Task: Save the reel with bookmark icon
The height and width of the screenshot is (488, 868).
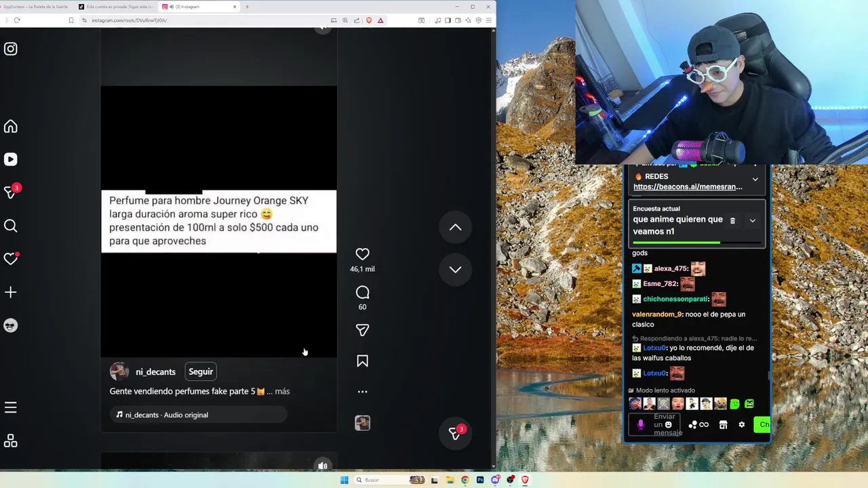Action: point(362,361)
